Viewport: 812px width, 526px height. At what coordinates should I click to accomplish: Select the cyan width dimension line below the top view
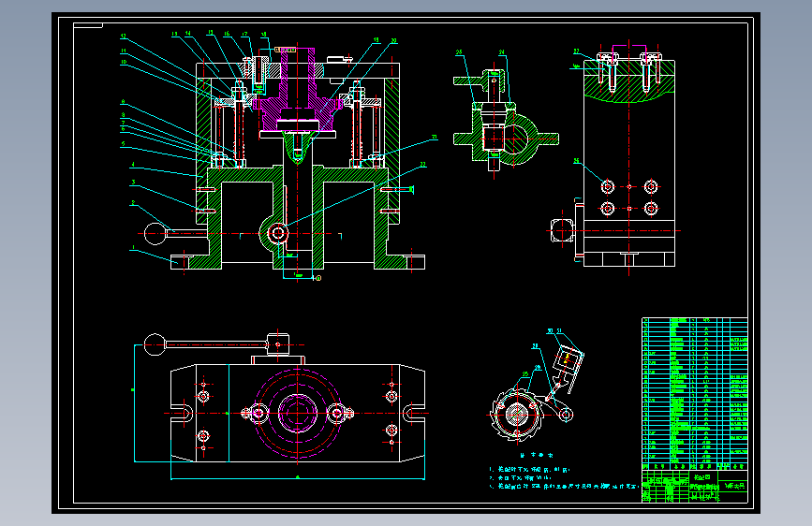298,479
